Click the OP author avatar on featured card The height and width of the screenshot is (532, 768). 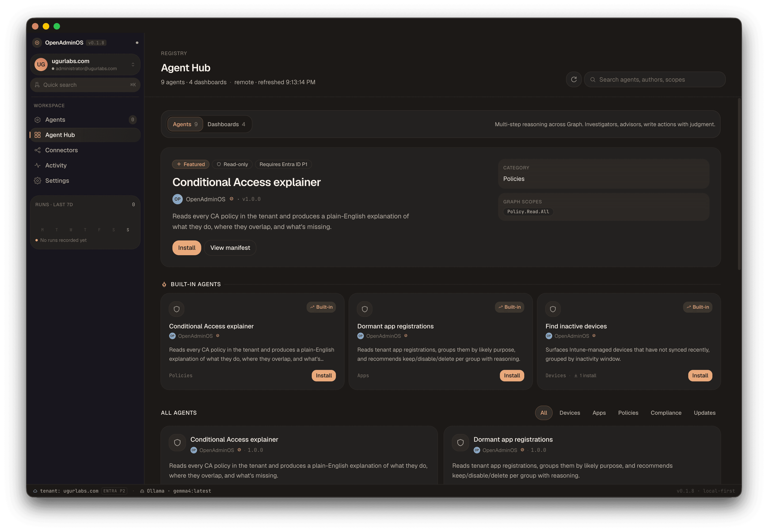coord(177,199)
